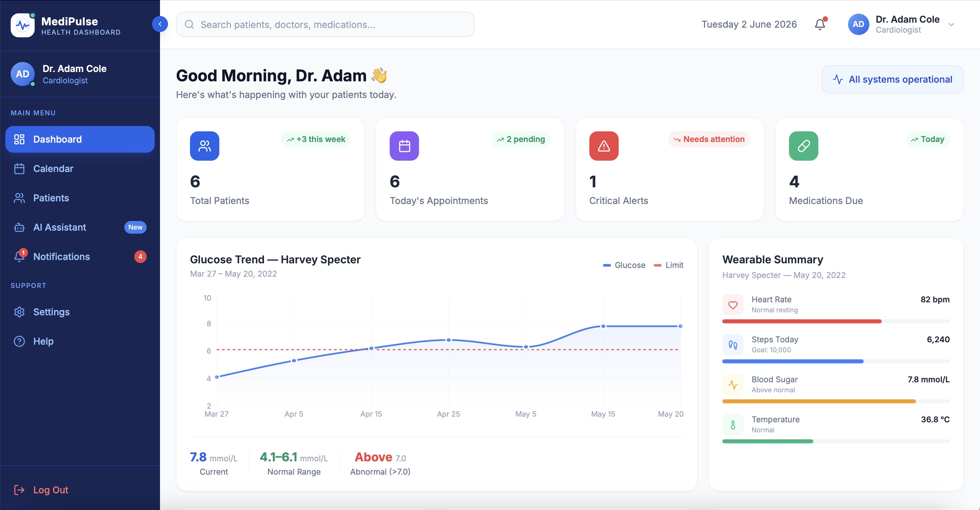Click the 82 bpm heart rate value
Image resolution: width=980 pixels, height=510 pixels.
click(935, 299)
